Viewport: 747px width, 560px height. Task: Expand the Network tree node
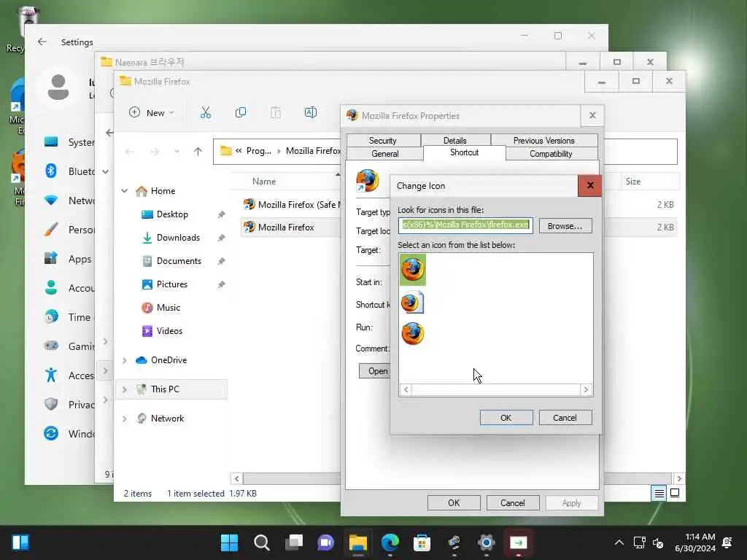coord(124,419)
